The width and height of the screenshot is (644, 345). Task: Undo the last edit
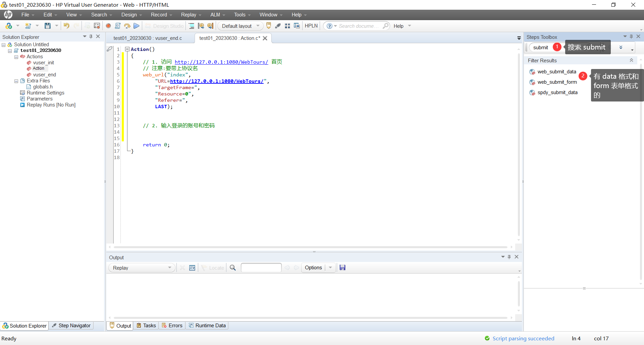coord(66,26)
